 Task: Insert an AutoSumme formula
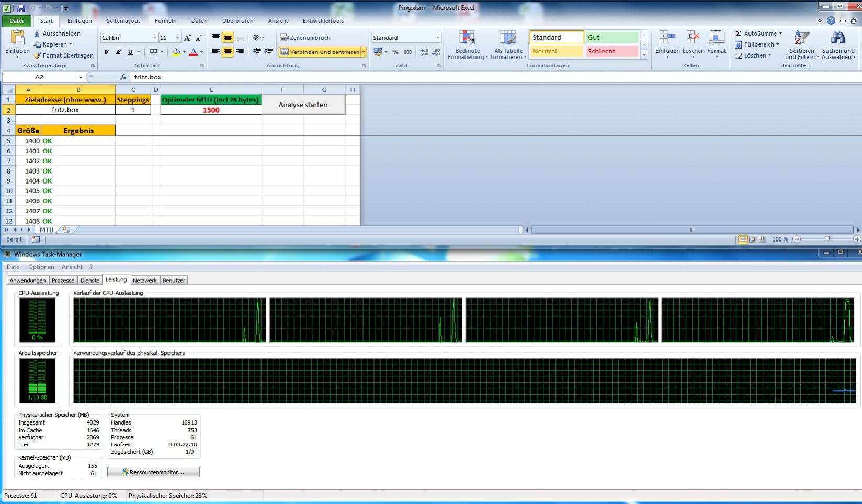pyautogui.click(x=758, y=33)
